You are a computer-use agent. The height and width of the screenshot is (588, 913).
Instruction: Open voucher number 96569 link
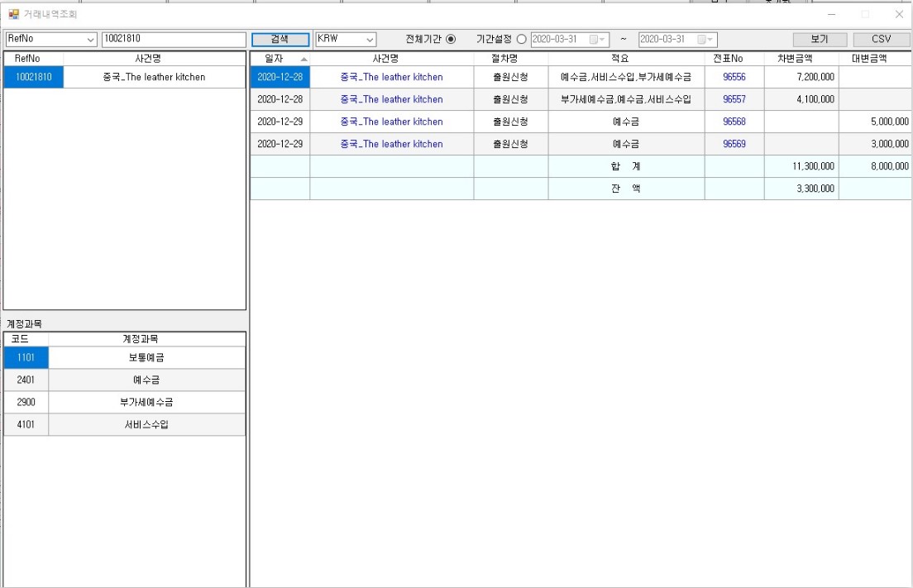(734, 144)
